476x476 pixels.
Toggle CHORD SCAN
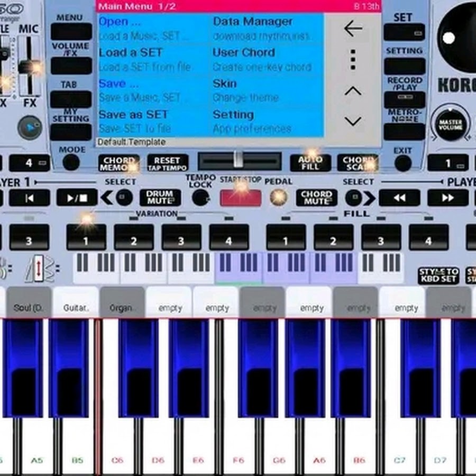click(x=358, y=163)
